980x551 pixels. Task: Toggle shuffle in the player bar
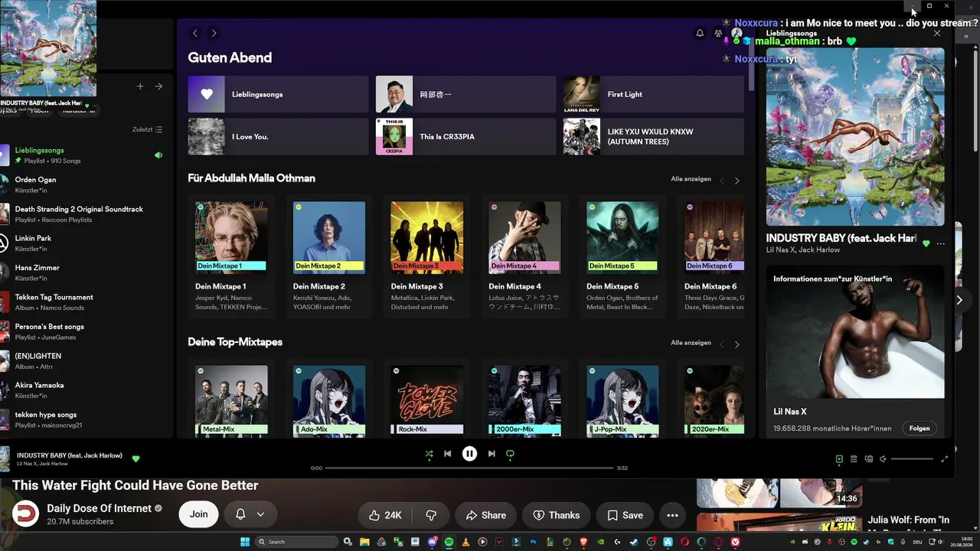pos(429,454)
